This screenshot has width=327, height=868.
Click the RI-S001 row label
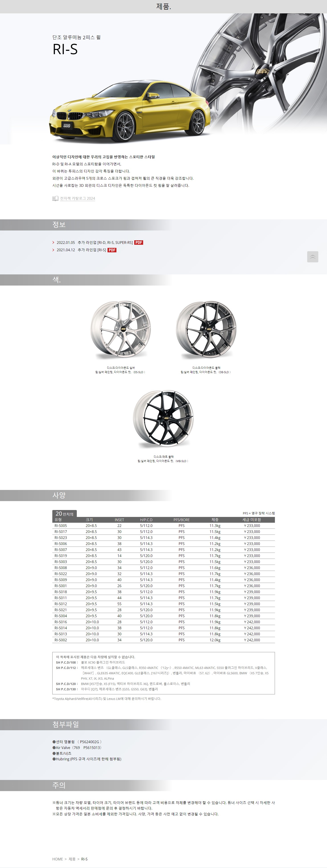pos(61,586)
